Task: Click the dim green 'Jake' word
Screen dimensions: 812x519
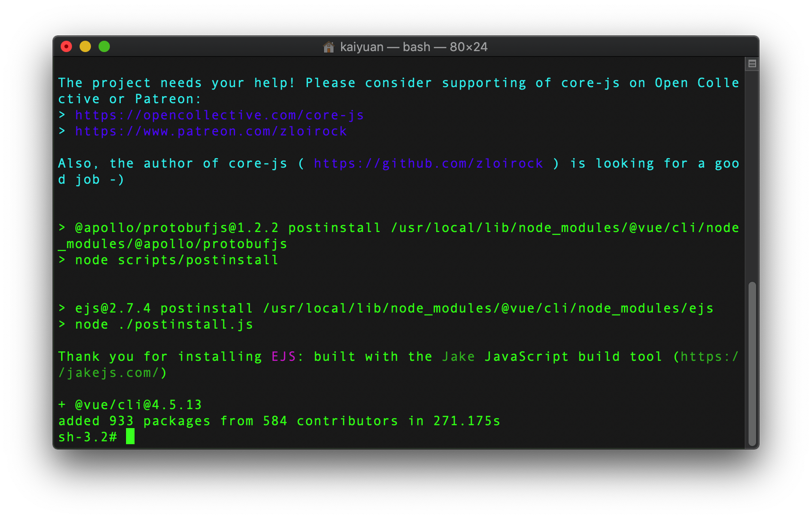Action: [458, 357]
